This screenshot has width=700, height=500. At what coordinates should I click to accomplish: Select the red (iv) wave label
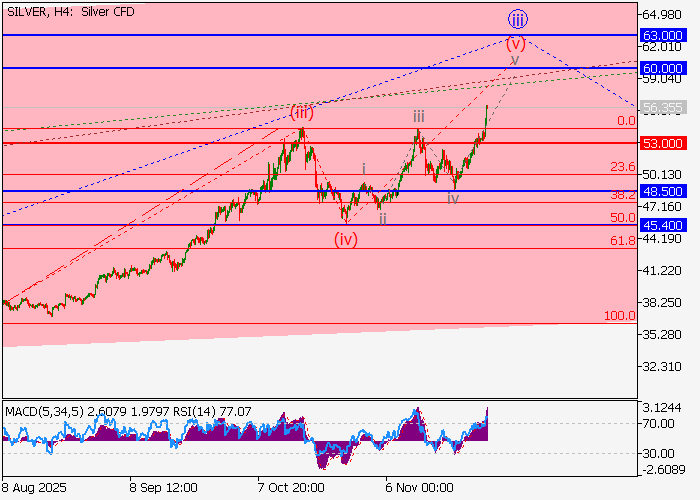346,239
